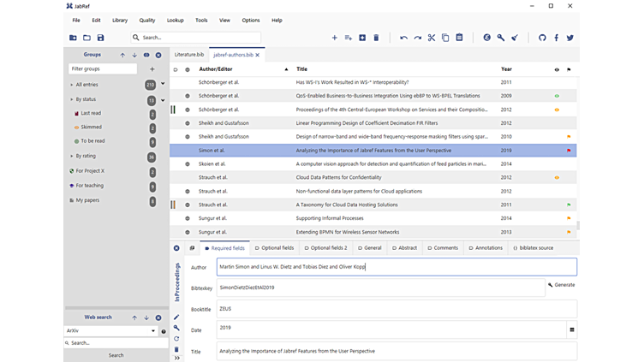644x362 pixels.
Task: Click the main Search field
Action: [x=196, y=38]
